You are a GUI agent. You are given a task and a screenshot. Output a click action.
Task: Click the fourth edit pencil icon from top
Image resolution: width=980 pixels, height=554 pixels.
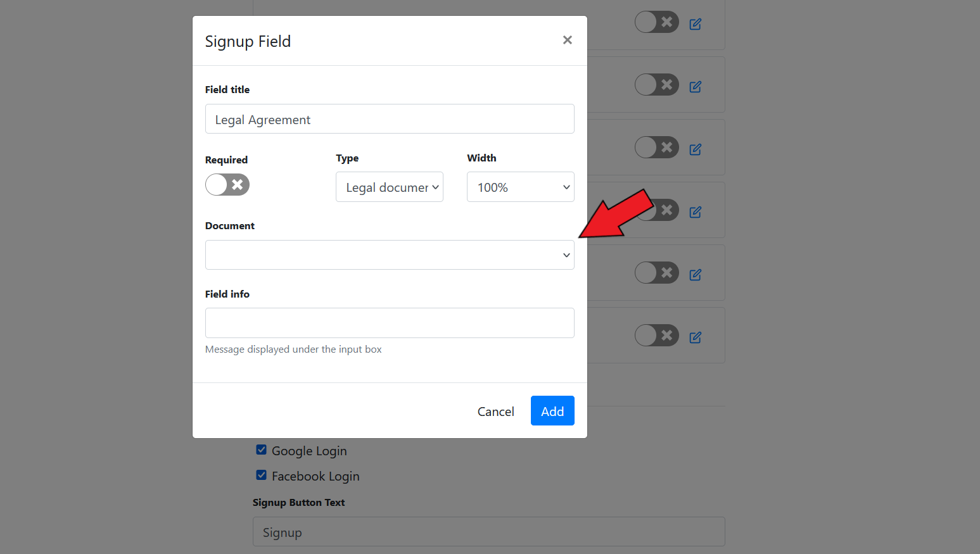click(x=695, y=212)
